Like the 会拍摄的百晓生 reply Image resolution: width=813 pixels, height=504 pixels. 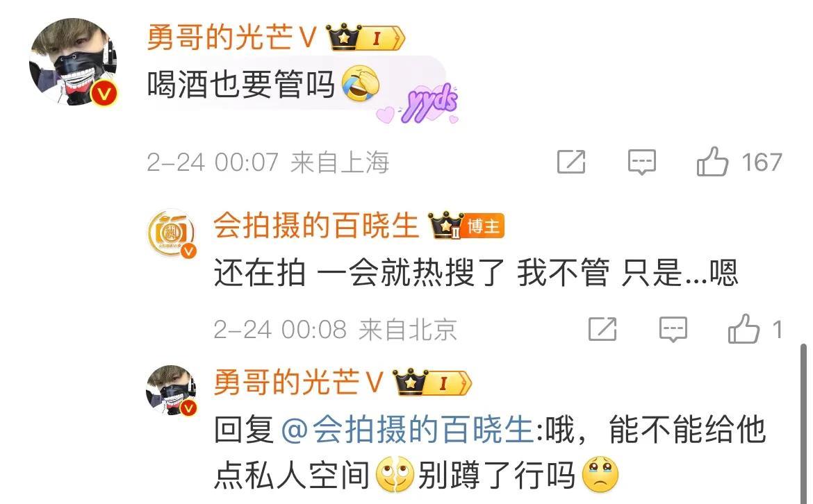[744, 329]
